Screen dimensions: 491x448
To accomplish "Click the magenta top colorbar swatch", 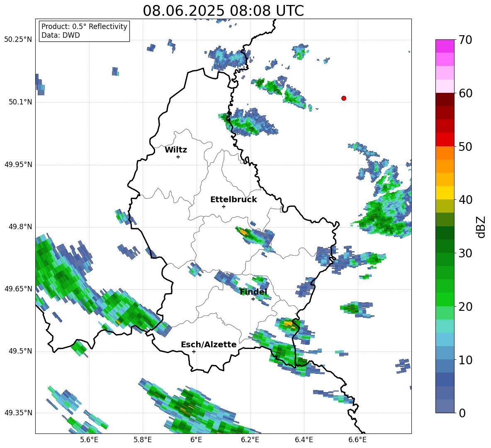I will [x=445, y=46].
